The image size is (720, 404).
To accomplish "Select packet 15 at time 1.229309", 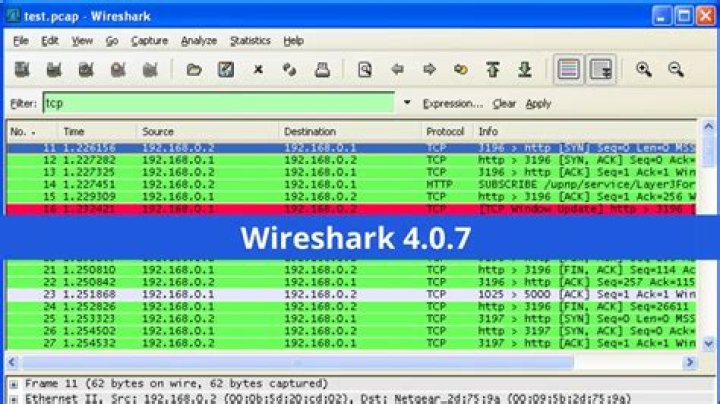I will [351, 196].
